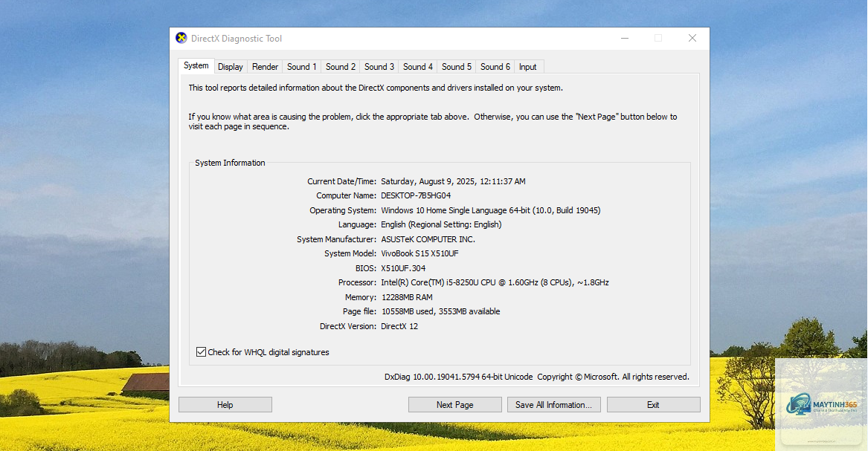Click the System Information group label
Image resolution: width=868 pixels, height=451 pixels.
point(230,163)
